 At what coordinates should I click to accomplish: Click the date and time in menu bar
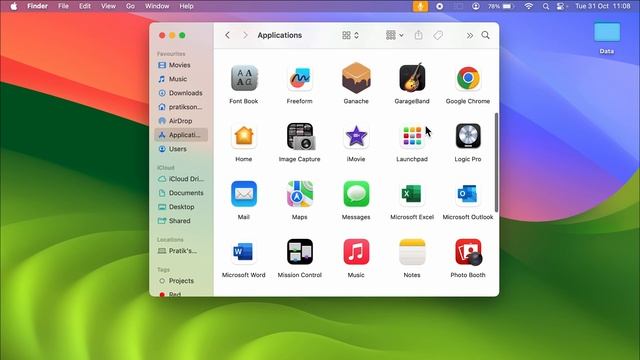[602, 6]
